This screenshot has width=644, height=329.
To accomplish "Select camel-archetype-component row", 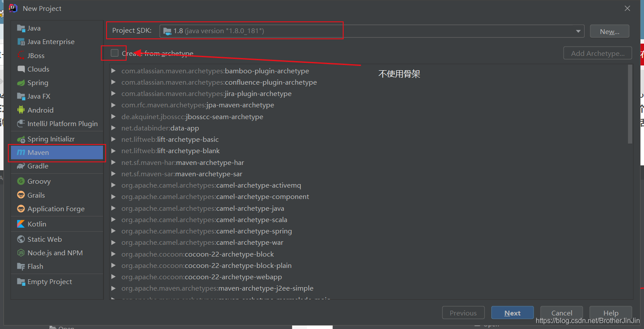I will (x=368, y=197).
